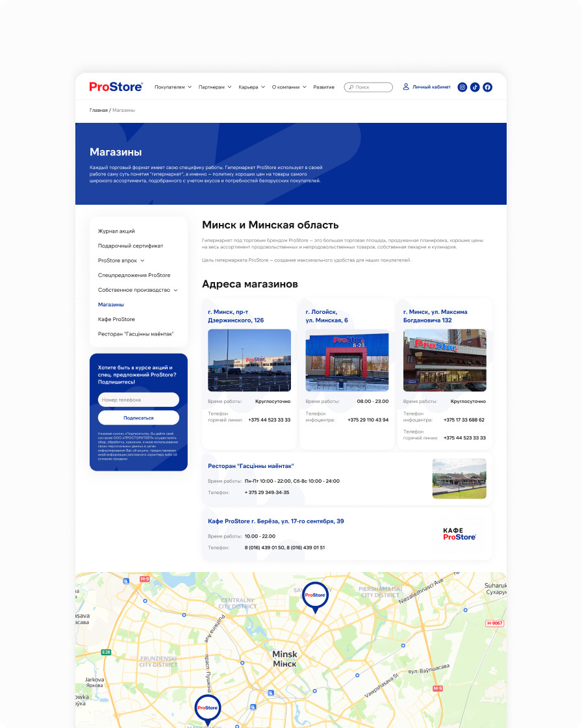This screenshot has height=728, width=582.
Task: Open the Facebook social icon
Action: tap(487, 87)
